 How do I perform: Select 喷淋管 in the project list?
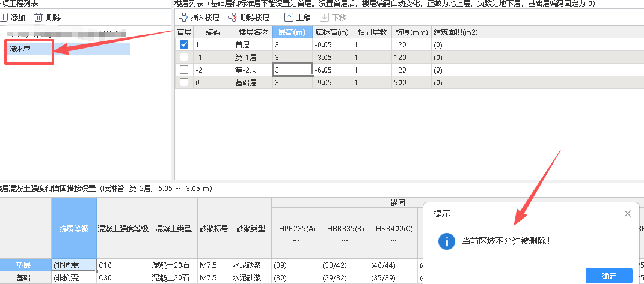(x=69, y=49)
